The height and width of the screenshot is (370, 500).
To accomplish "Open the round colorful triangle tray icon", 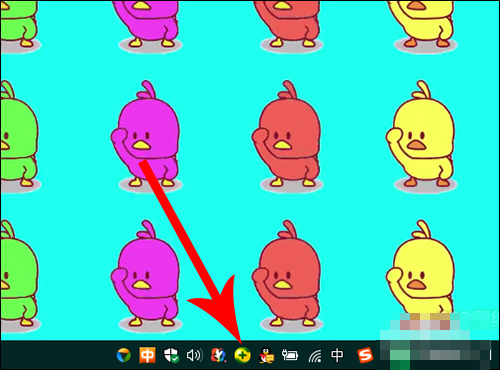I will [x=124, y=356].
